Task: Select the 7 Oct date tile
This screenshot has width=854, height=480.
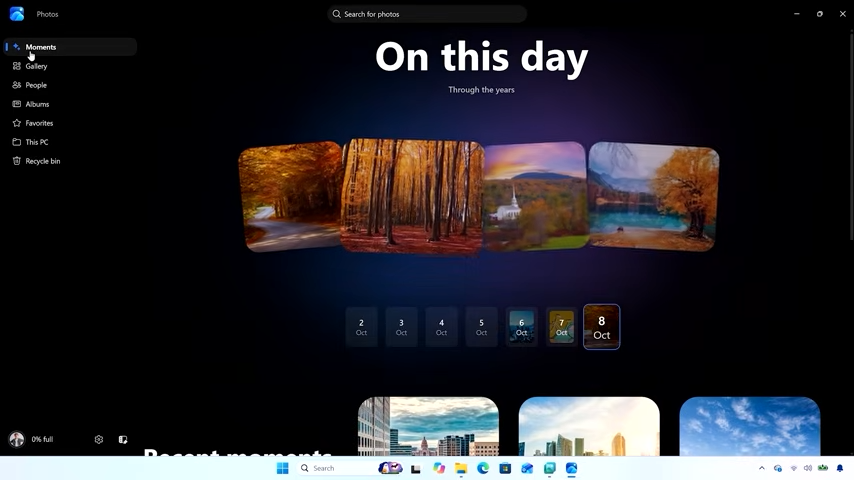Action: pos(562,327)
